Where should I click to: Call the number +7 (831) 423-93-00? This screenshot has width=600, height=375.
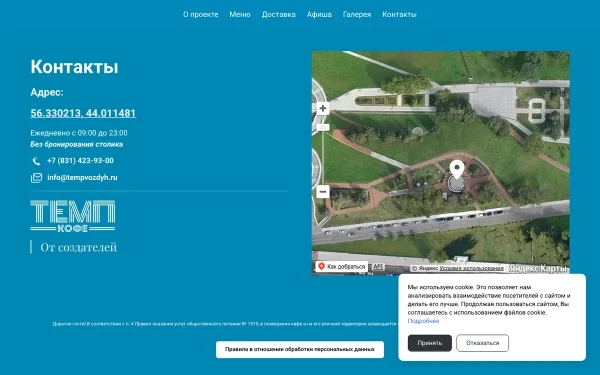tap(80, 161)
